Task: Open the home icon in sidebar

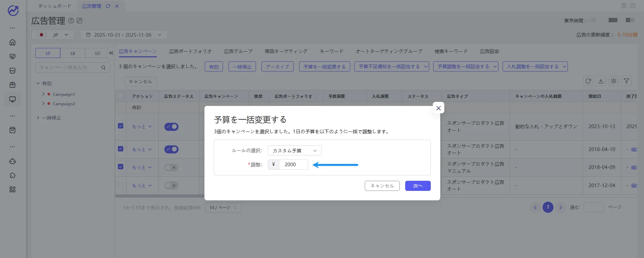Action: click(12, 42)
